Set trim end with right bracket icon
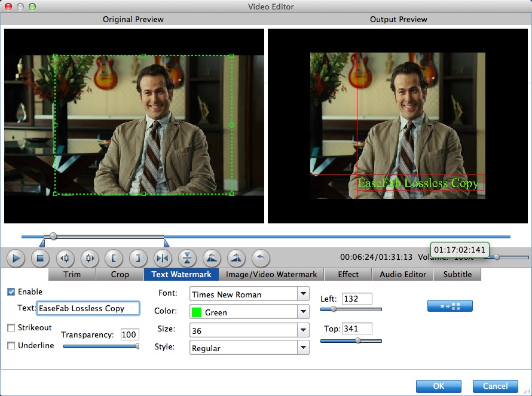Screen dimensions: 532x396 pos(138,259)
